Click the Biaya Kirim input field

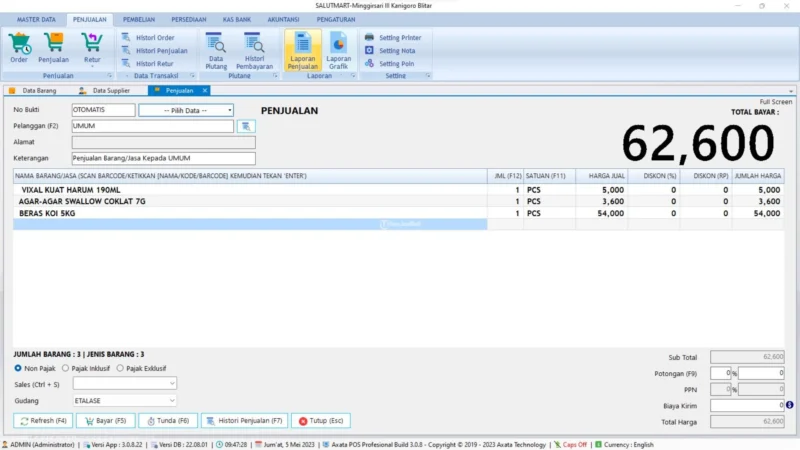tap(746, 405)
